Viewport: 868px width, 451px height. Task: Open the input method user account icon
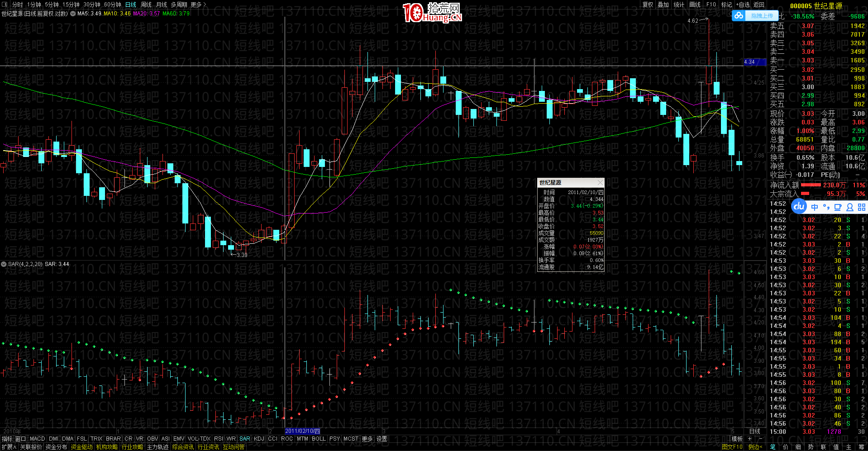pyautogui.click(x=849, y=207)
